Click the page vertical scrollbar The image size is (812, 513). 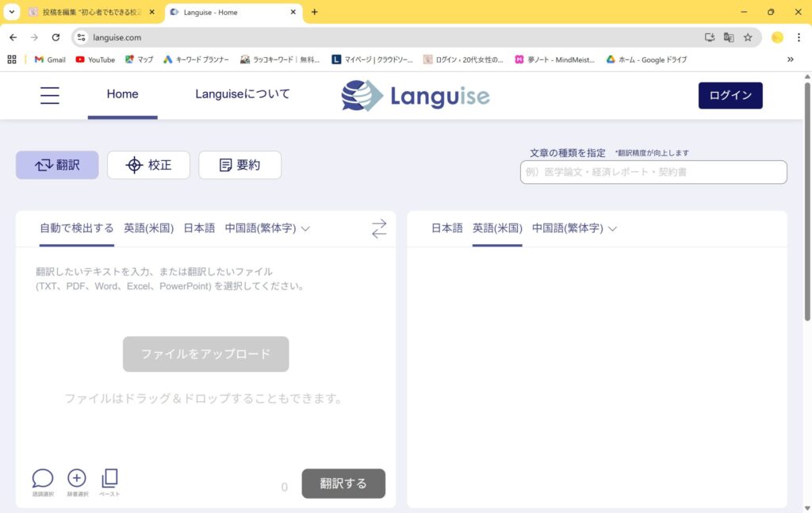(x=807, y=202)
